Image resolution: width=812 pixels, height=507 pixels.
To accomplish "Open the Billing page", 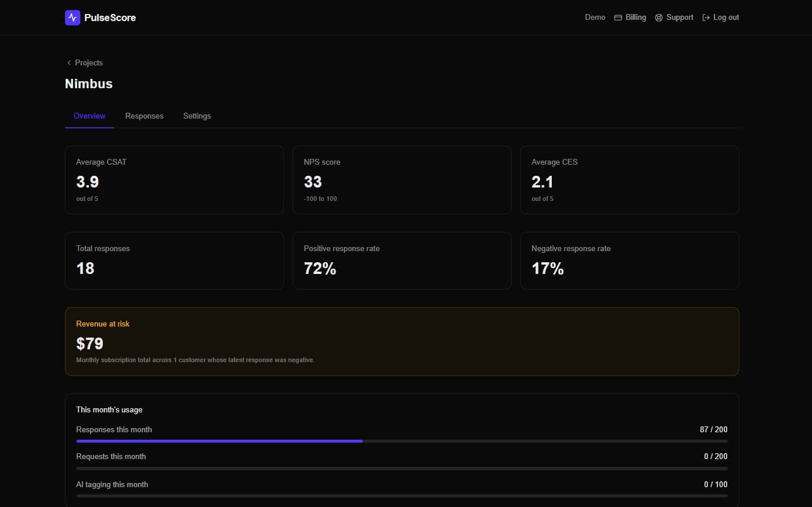I will click(630, 18).
